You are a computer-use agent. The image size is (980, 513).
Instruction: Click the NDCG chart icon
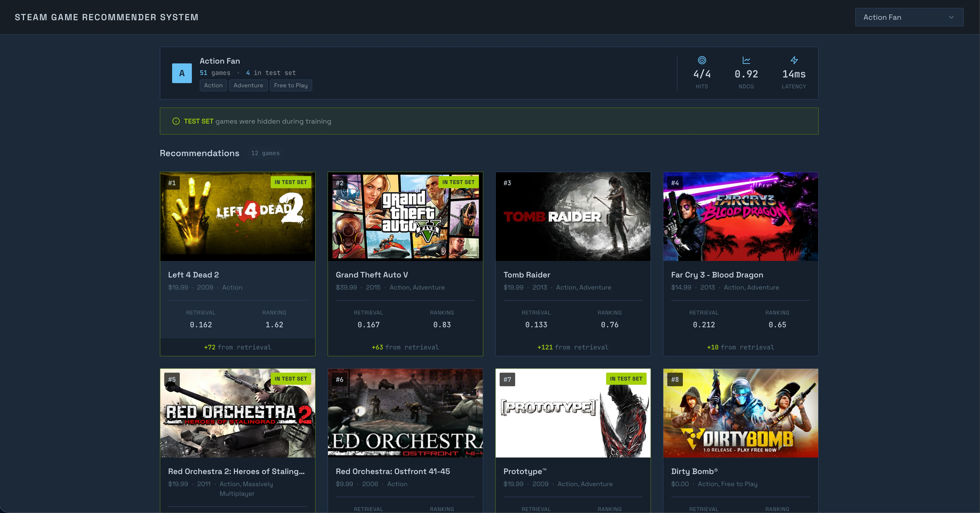[x=746, y=60]
